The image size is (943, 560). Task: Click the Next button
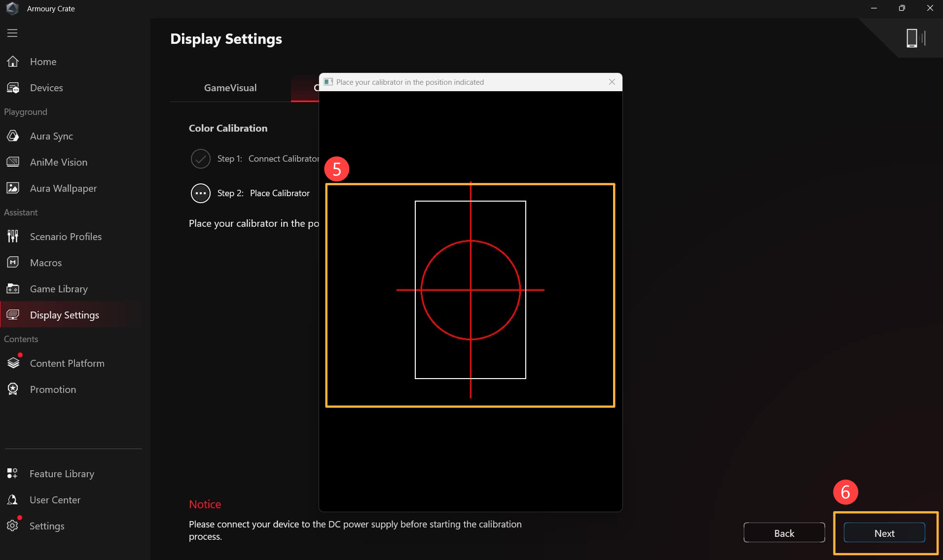[884, 533]
